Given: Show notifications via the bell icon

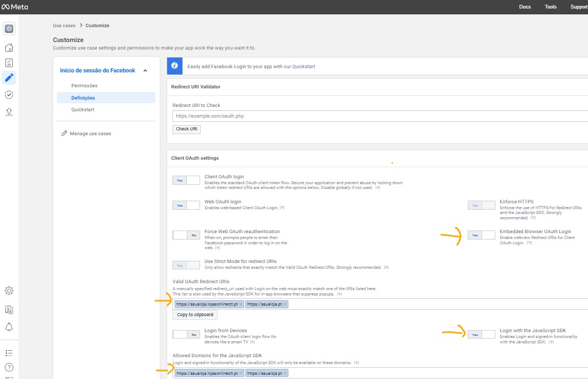Looking at the screenshot, I should coord(9,326).
